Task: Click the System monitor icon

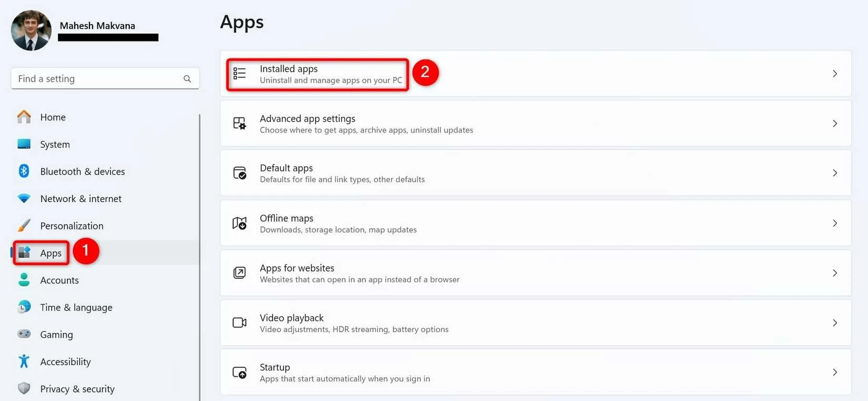Action: point(24,144)
